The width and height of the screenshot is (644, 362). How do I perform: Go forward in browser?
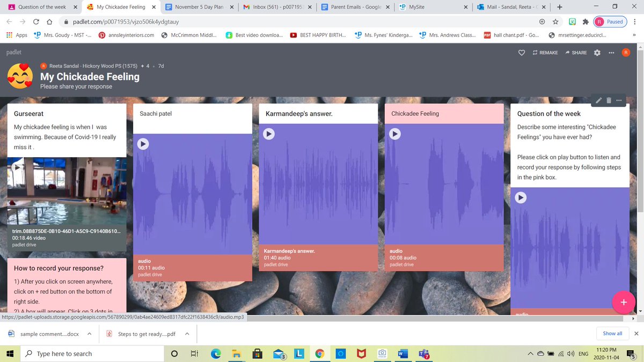(23, 22)
